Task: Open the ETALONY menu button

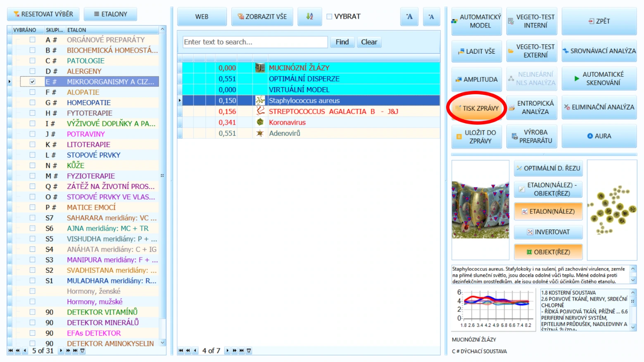Action: coord(110,14)
